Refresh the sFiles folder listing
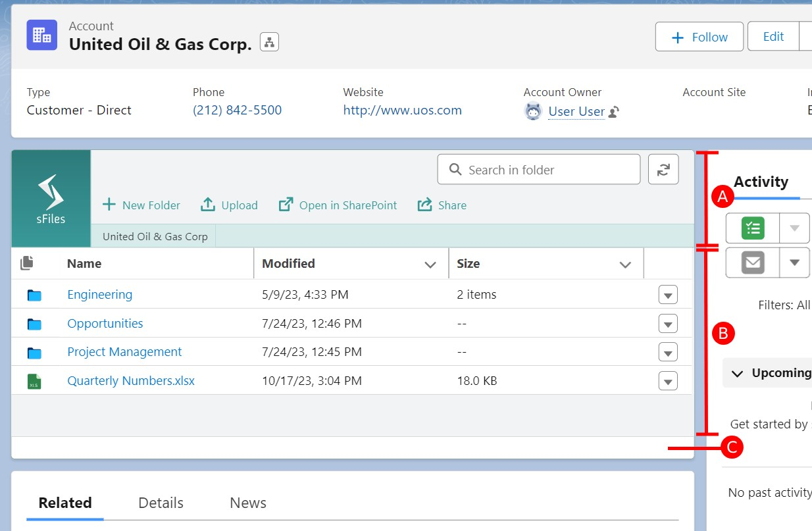Screen dimensions: 812x531 (663, 170)
